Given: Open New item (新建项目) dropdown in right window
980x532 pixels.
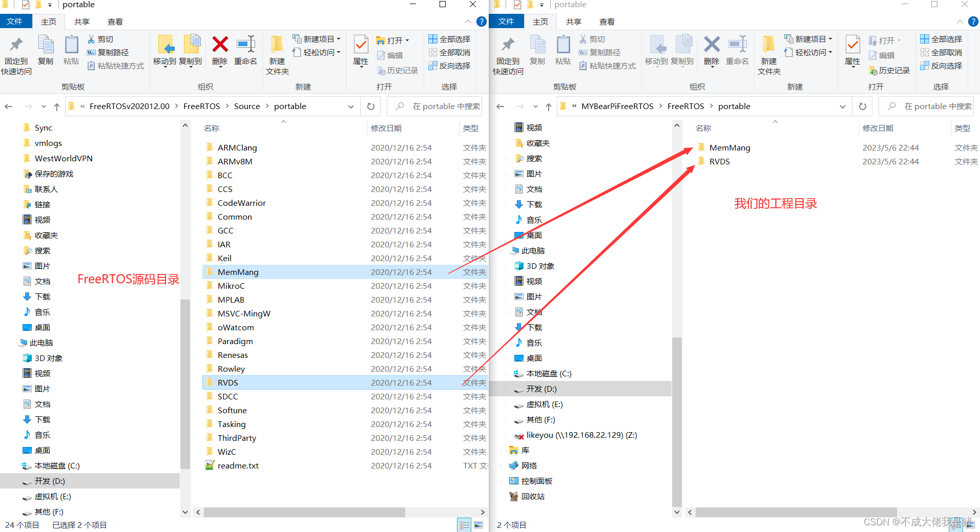Looking at the screenshot, I should pyautogui.click(x=808, y=39).
